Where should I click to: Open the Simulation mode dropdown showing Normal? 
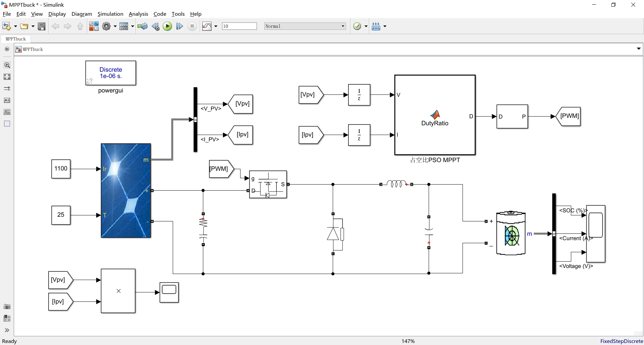click(x=305, y=26)
